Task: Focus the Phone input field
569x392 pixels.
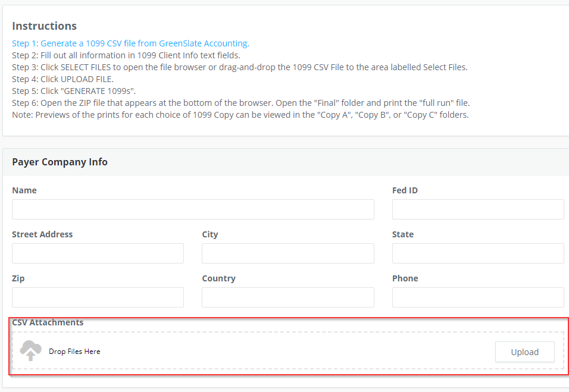Action: pyautogui.click(x=478, y=297)
